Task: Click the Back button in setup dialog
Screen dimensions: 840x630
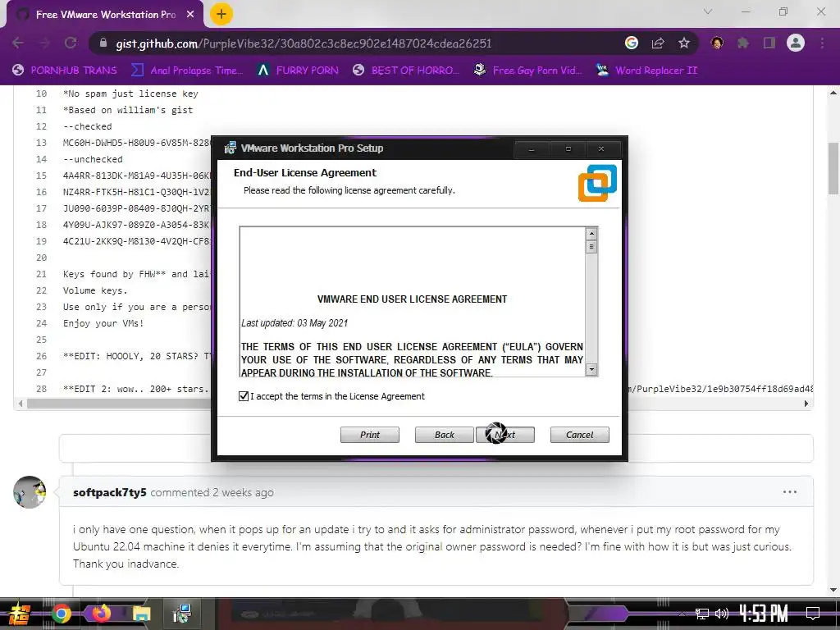Action: pos(444,435)
